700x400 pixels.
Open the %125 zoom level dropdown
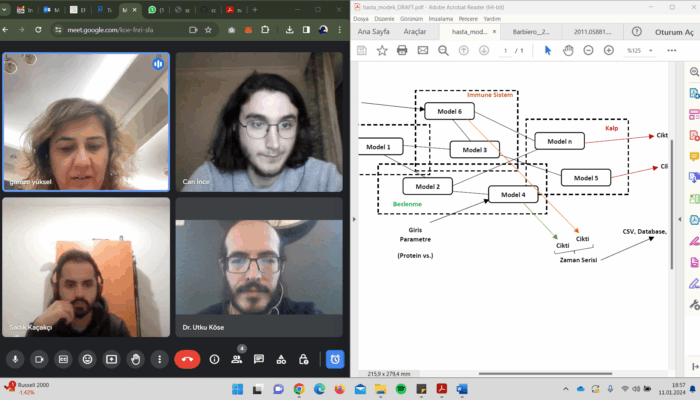pos(641,50)
